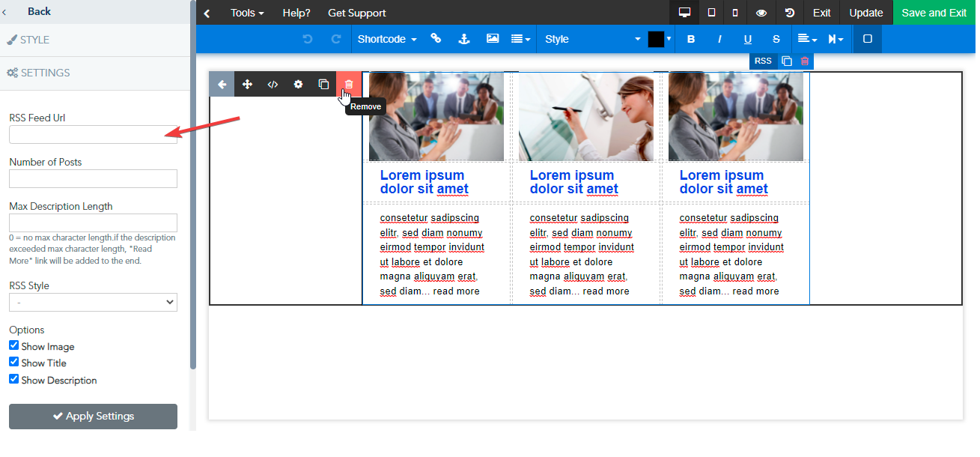Click the third Lorem ipsum title
This screenshot has height=457, width=980.
[724, 182]
